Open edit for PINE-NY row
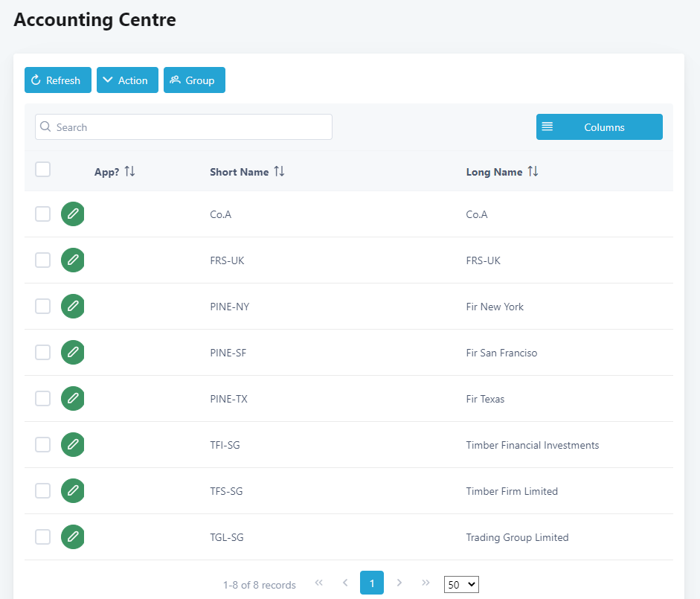 pos(72,307)
